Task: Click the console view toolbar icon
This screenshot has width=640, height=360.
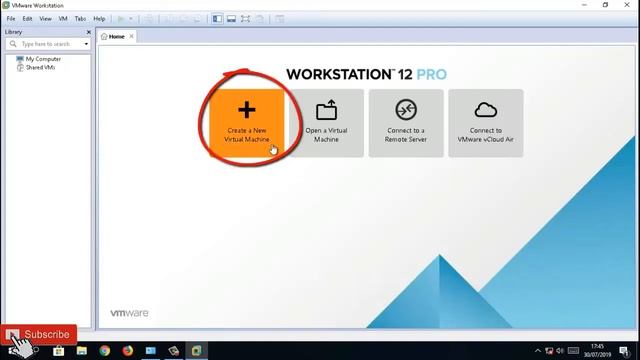Action: (280, 19)
